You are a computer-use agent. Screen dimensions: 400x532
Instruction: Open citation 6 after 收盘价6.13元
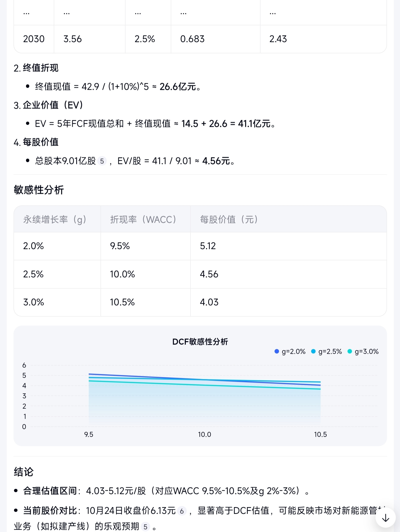pos(182,511)
